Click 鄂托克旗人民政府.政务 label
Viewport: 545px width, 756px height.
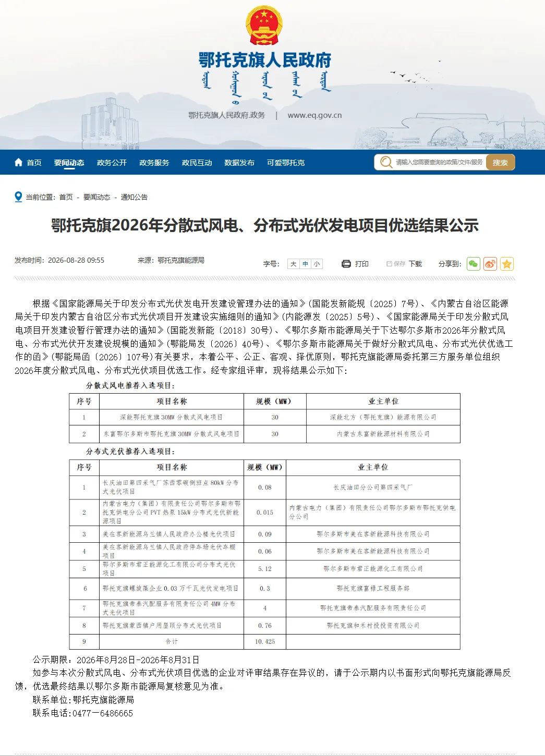226,115
